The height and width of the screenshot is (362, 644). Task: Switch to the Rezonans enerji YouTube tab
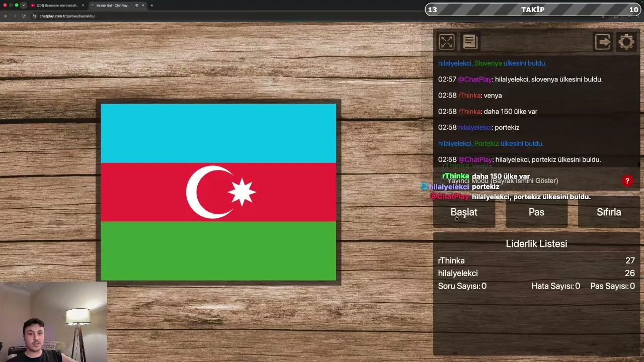click(x=57, y=6)
